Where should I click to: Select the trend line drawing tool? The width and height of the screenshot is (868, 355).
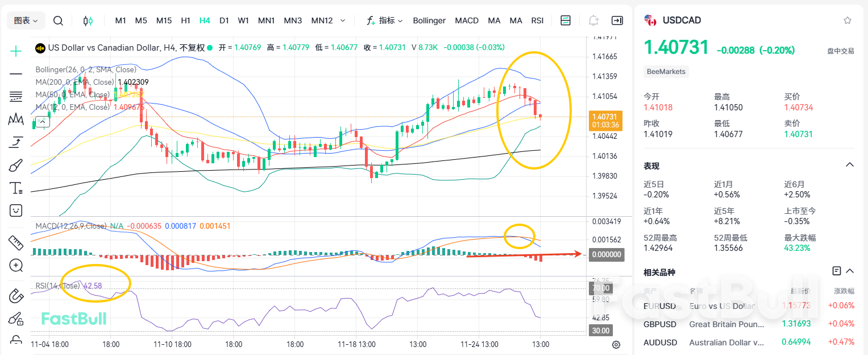(x=16, y=73)
